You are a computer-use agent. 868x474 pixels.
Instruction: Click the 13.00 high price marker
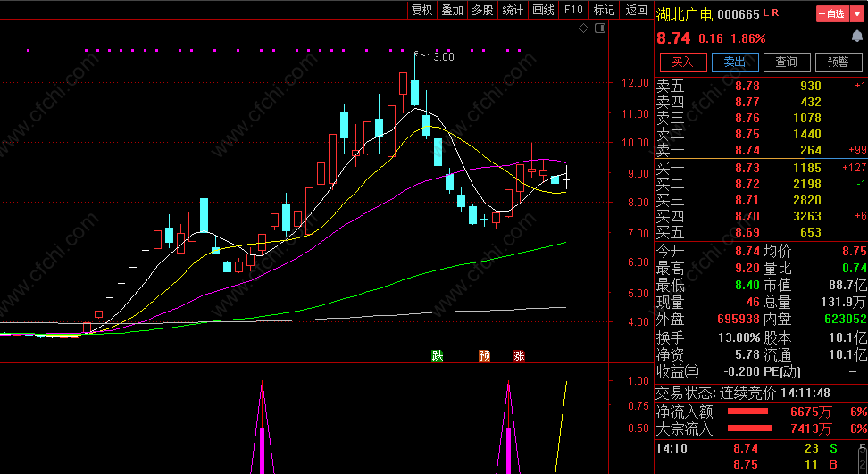tap(440, 57)
